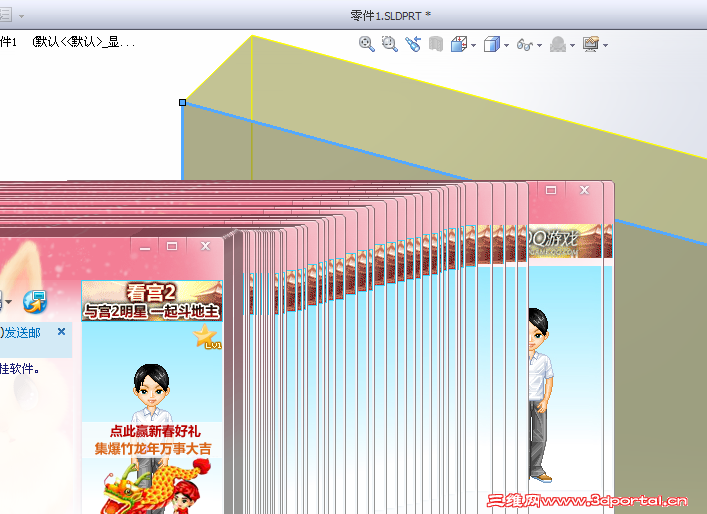Click the LV1 gold star icon
The image size is (707, 514).
click(207, 336)
